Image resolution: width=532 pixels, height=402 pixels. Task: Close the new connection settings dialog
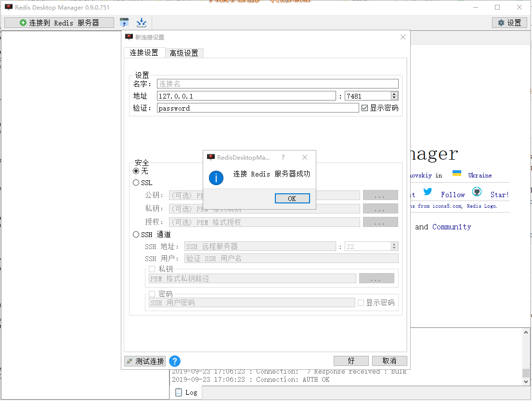pos(403,38)
